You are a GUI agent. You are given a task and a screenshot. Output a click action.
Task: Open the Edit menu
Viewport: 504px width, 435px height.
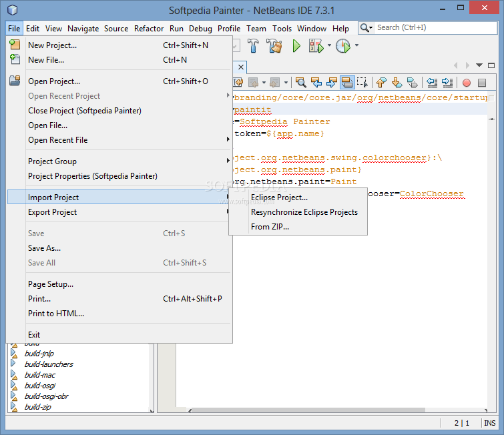pyautogui.click(x=33, y=29)
